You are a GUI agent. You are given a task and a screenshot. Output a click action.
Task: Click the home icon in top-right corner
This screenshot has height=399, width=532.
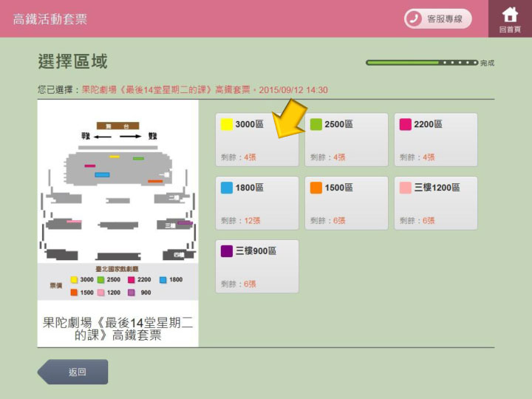point(510,18)
